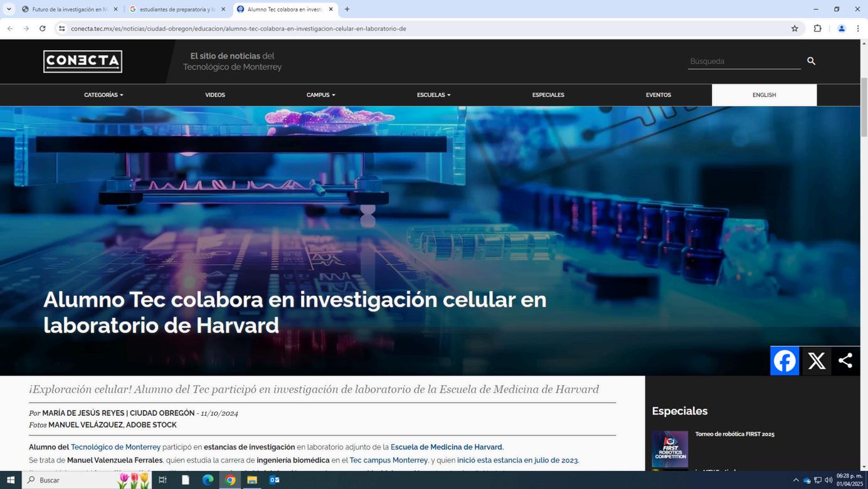This screenshot has width=868, height=489.
Task: Click the article date '11/10/2024'
Action: [x=220, y=413]
